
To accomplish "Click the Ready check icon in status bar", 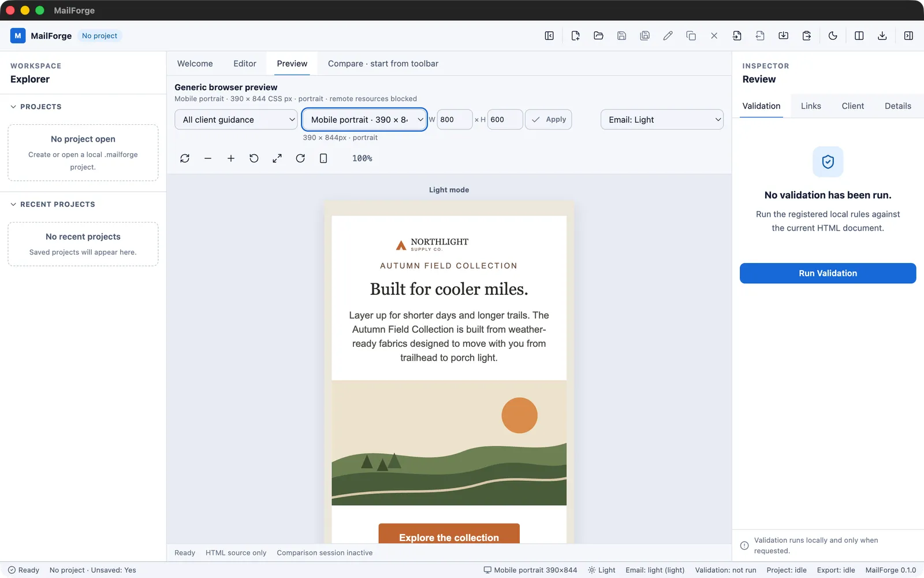I will click(12, 570).
